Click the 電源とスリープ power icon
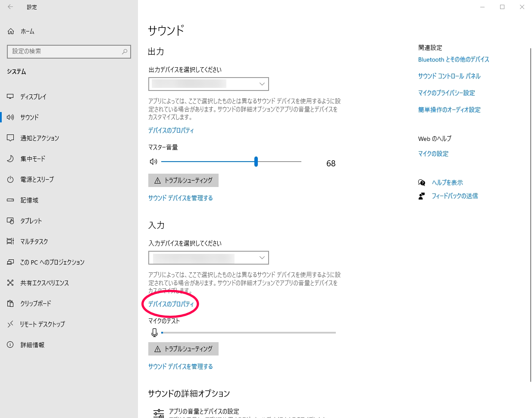This screenshot has width=532, height=418. pos(10,179)
